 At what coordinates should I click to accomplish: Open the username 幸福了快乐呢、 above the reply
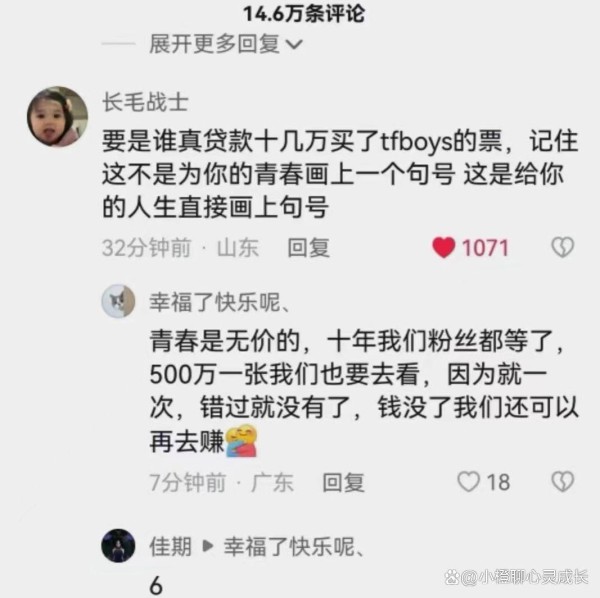pyautogui.click(x=221, y=302)
